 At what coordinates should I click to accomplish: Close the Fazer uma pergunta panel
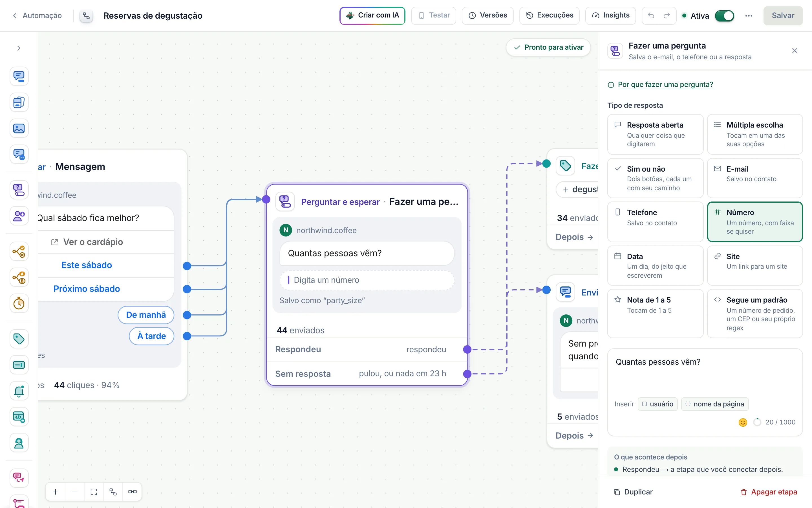click(x=795, y=51)
